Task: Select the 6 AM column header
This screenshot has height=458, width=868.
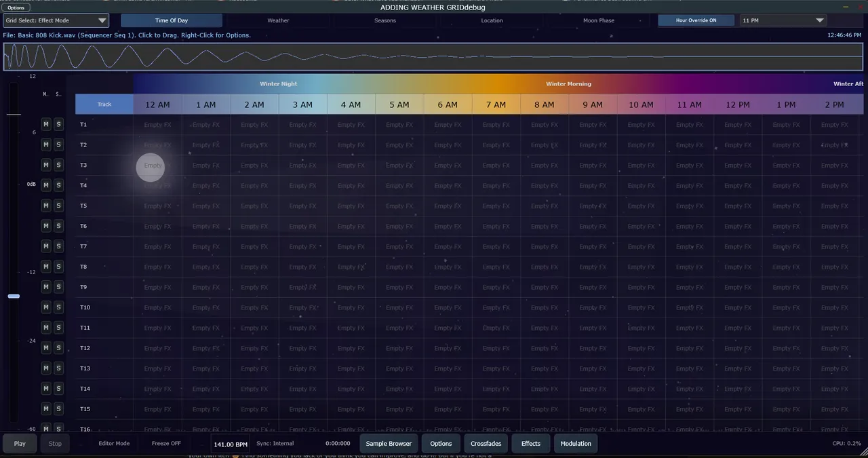Action: 448,104
